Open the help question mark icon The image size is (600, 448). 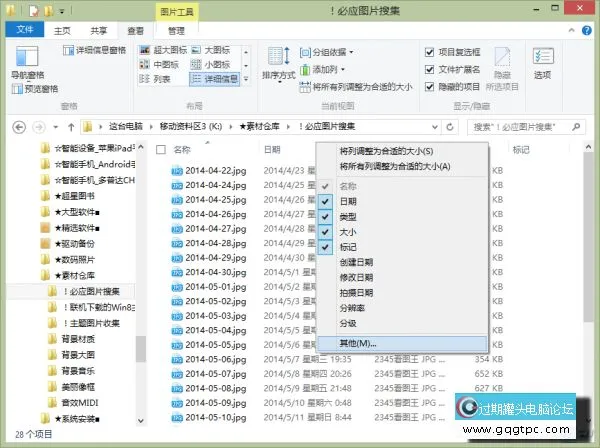click(587, 31)
